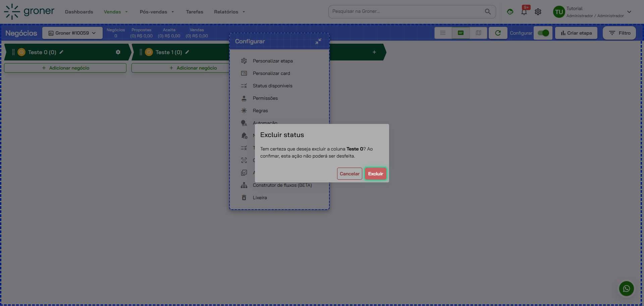Click Cancelar in Excluir status dialog
This screenshot has width=644, height=306.
(x=349, y=174)
